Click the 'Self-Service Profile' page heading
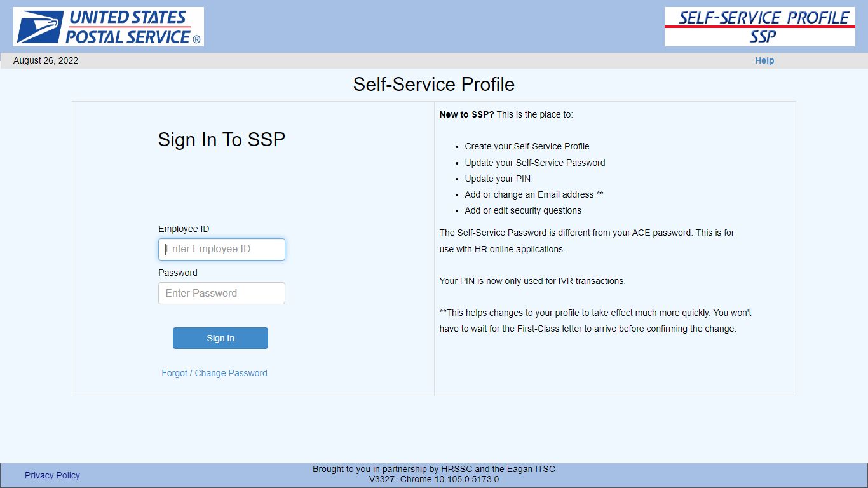This screenshot has width=868, height=488. point(434,85)
